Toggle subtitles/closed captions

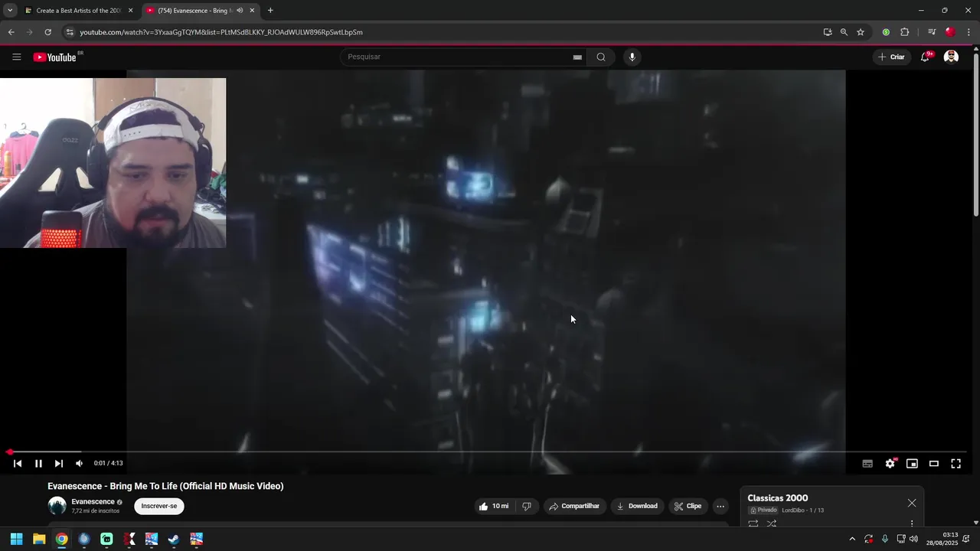[867, 463]
